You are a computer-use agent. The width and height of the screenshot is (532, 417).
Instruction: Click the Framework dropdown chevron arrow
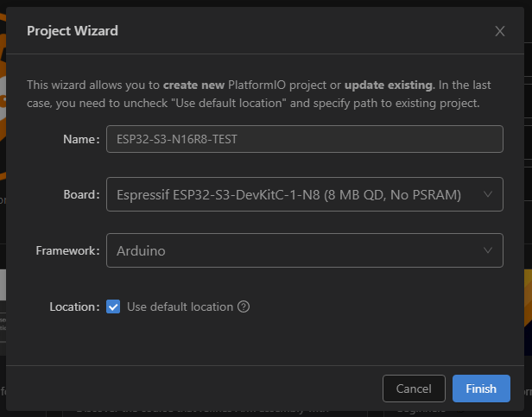[x=489, y=251]
